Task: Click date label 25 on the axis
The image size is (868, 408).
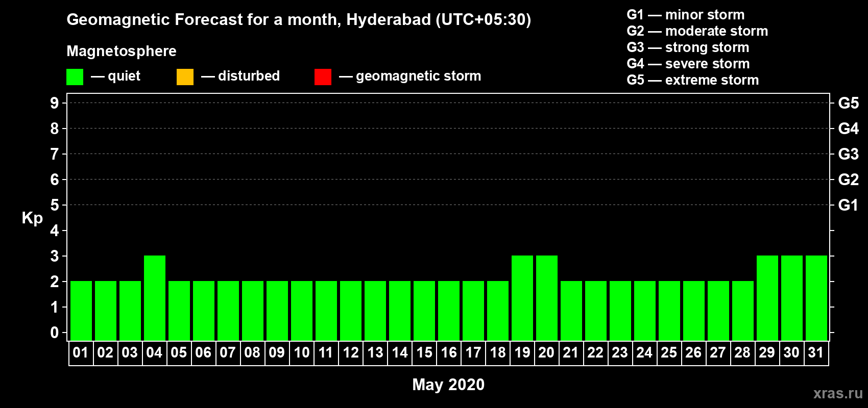Action: [669, 352]
